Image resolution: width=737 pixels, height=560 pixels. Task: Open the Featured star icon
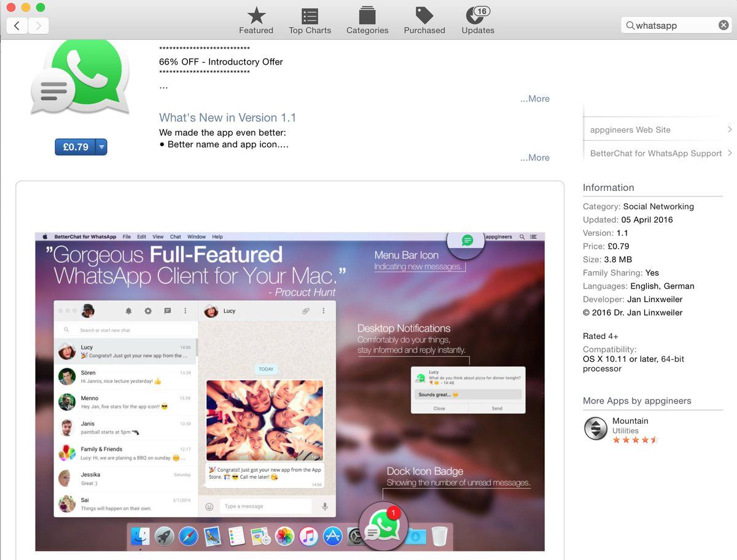(256, 17)
